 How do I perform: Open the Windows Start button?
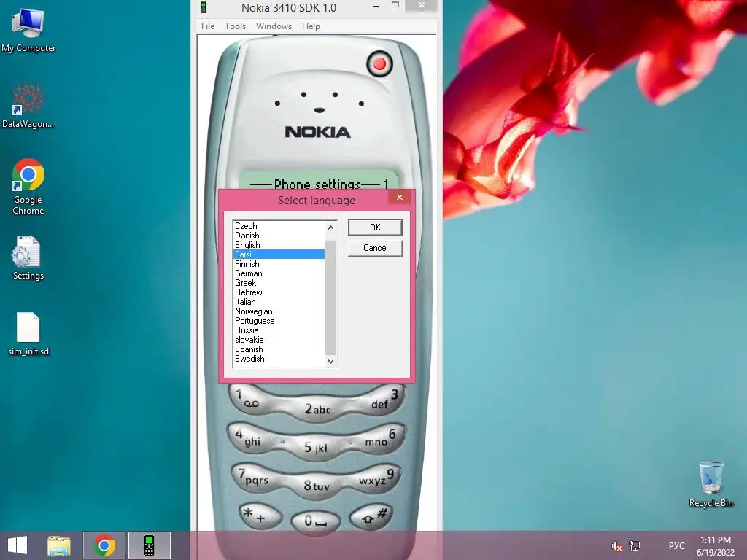[x=18, y=545]
